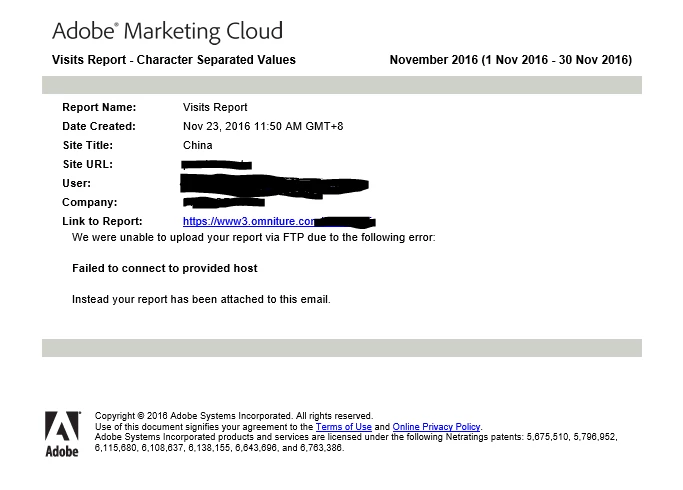Click the Copyright 2016 Adobe Systems line
The image size is (683, 490).
click(234, 416)
